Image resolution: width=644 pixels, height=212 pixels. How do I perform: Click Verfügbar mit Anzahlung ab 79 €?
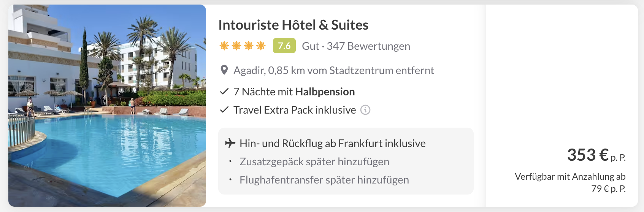570,182
